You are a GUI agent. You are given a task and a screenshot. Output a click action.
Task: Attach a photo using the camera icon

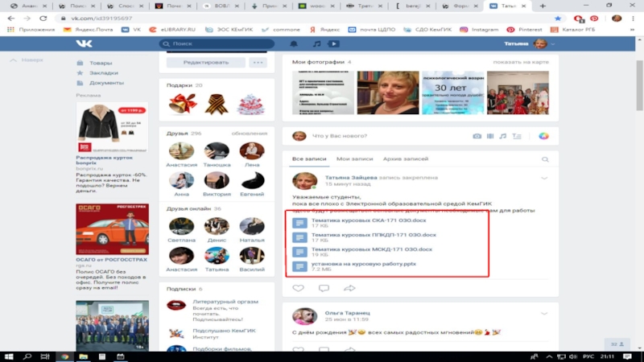click(477, 136)
